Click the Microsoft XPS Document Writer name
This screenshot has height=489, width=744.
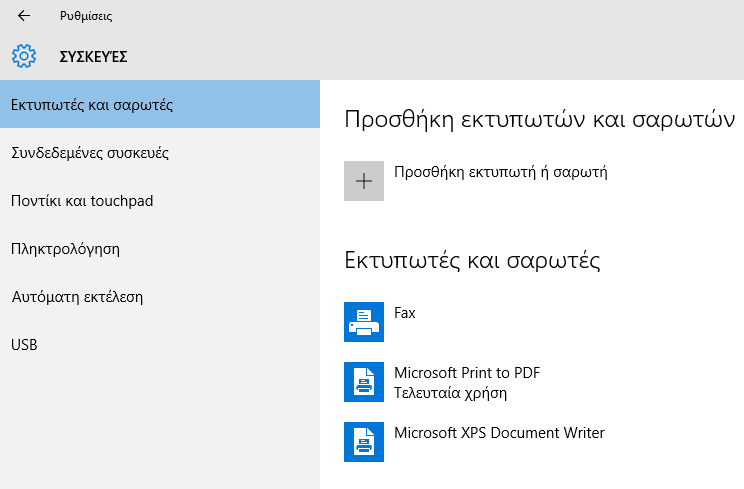click(499, 433)
